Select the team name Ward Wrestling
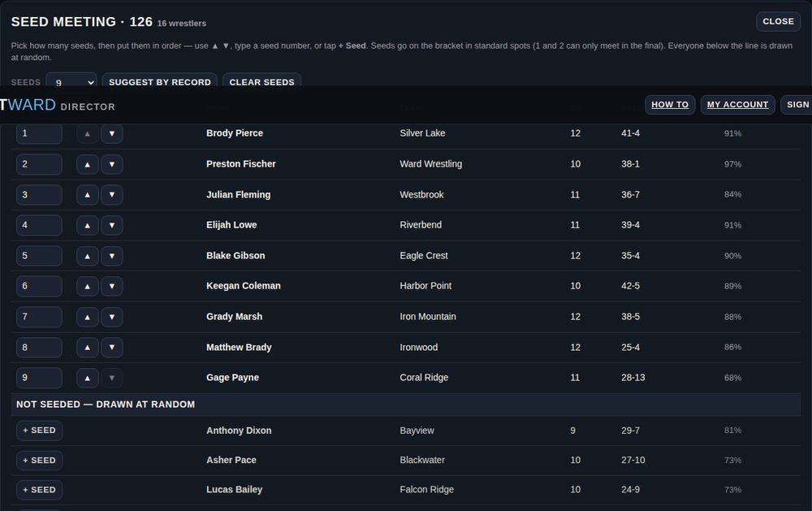 (x=431, y=164)
